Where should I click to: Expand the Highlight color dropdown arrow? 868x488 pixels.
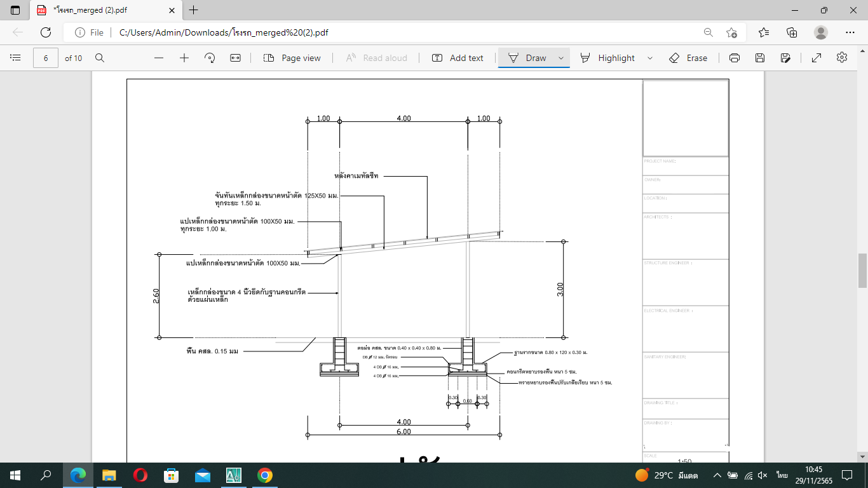point(650,58)
